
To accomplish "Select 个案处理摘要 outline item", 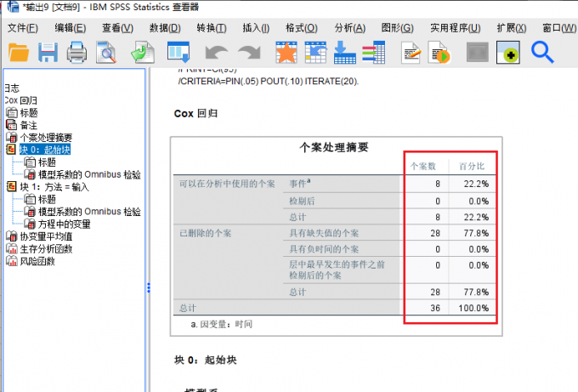I will coord(46,138).
